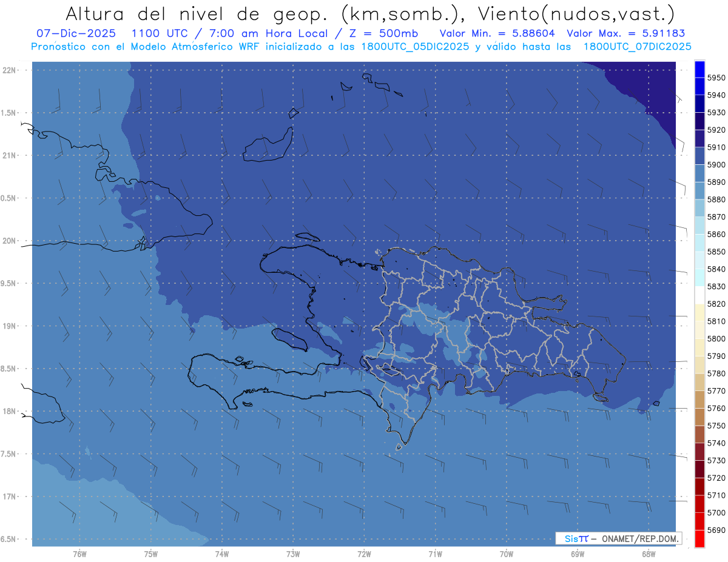Click the '71W' longitude label
This screenshot has width=728, height=562.
(x=435, y=554)
